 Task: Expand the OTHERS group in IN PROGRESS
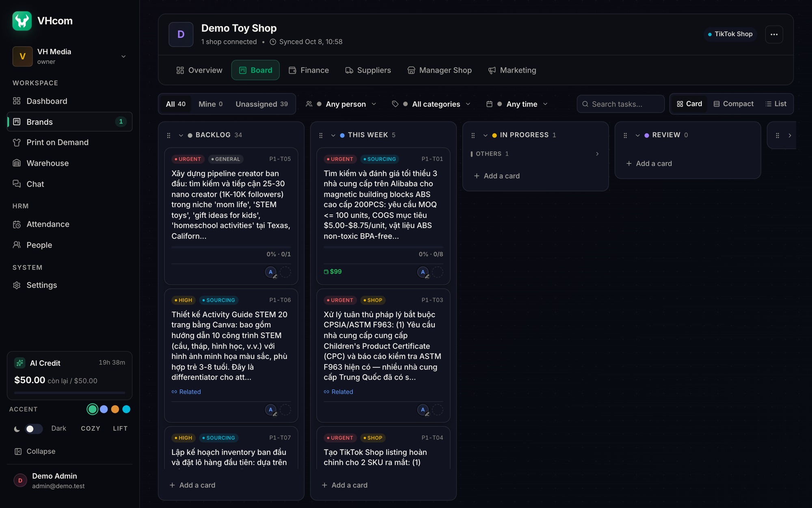(x=597, y=154)
